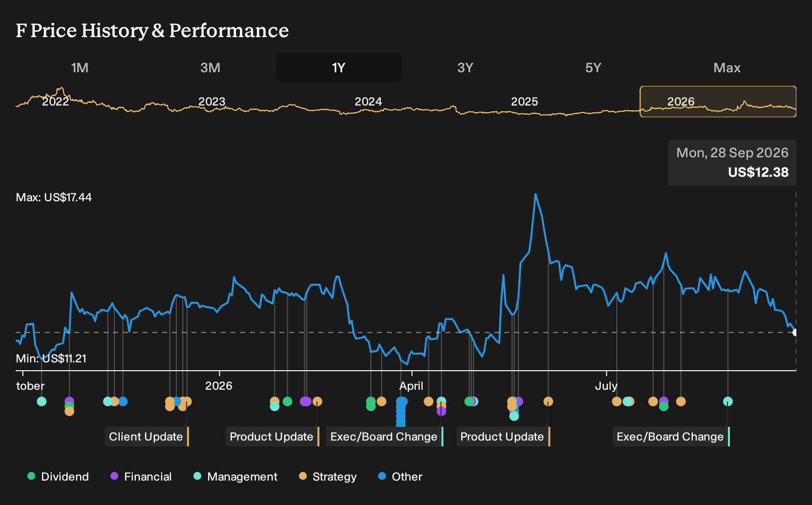
Task: Open the Exec/Board Change label below July
Action: (x=671, y=437)
